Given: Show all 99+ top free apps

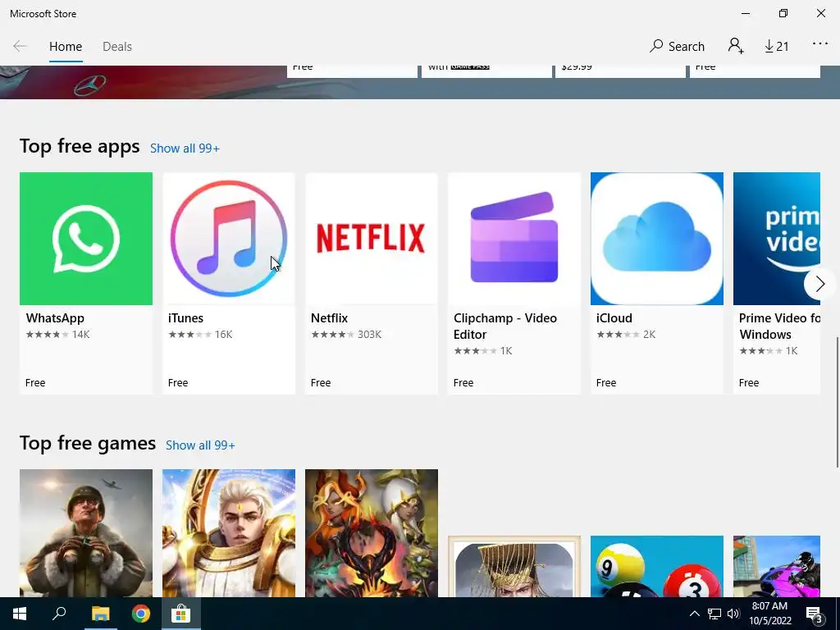Looking at the screenshot, I should pyautogui.click(x=185, y=148).
